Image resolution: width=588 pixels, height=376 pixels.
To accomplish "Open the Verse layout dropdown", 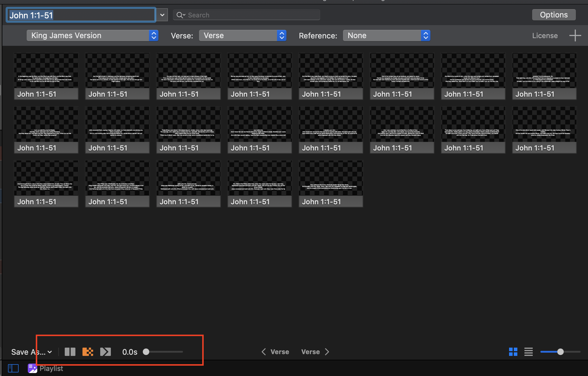I will (243, 35).
